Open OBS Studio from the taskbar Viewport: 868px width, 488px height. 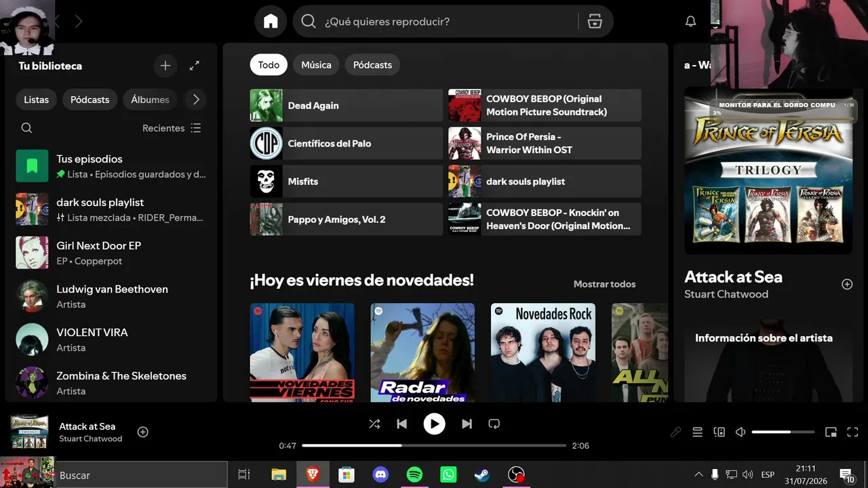(516, 475)
